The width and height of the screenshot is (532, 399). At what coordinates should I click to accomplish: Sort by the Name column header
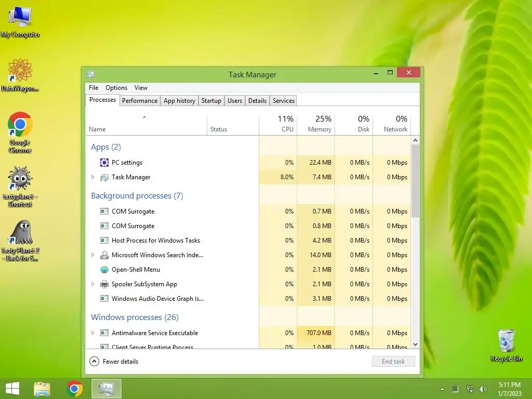[x=146, y=125]
